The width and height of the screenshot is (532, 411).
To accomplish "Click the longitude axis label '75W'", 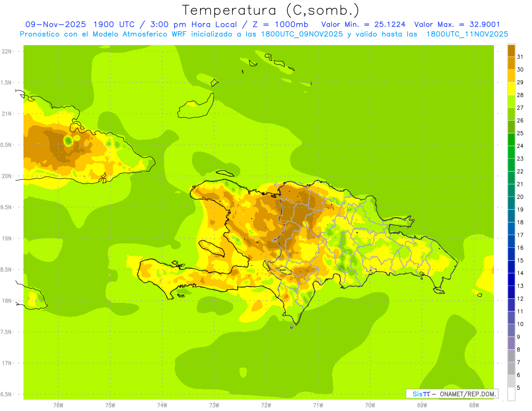I will pyautogui.click(x=110, y=405).
